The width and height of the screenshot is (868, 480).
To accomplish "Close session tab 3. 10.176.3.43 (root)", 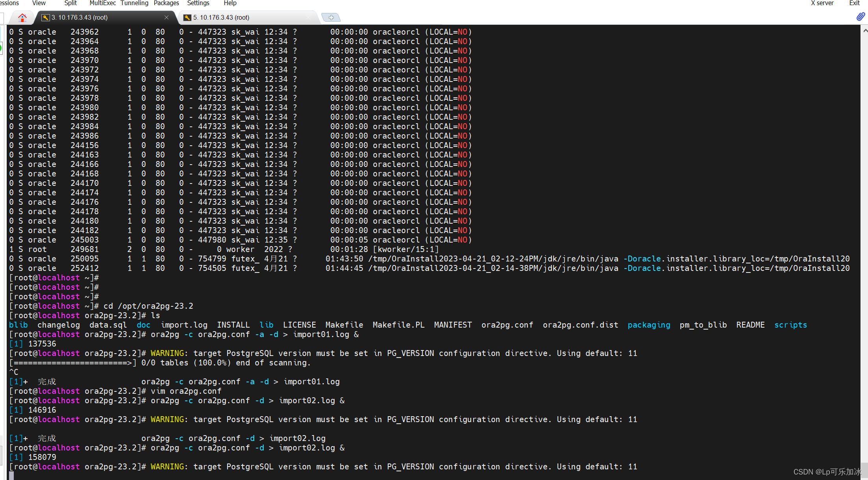I will [167, 17].
